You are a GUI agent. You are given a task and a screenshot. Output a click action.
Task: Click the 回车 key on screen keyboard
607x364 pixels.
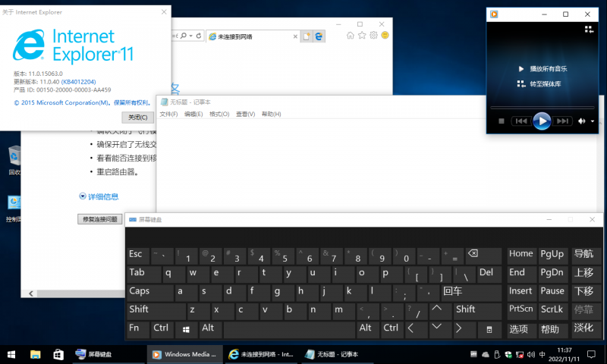pos(471,292)
